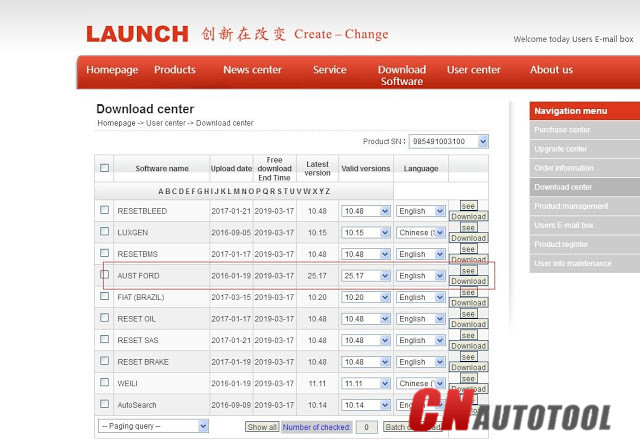Viewport: 640px width, 441px height.
Task: Open Upgrade center in navigation menu
Action: pyautogui.click(x=585, y=149)
